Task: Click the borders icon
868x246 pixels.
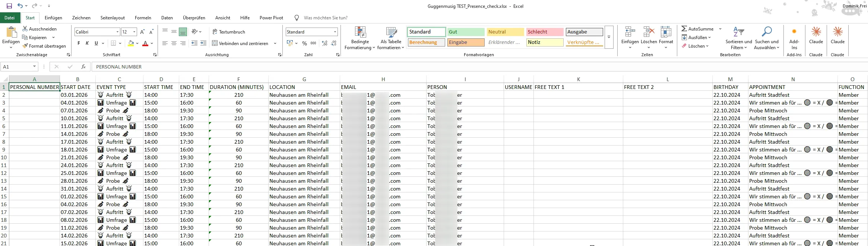Action: tap(114, 43)
